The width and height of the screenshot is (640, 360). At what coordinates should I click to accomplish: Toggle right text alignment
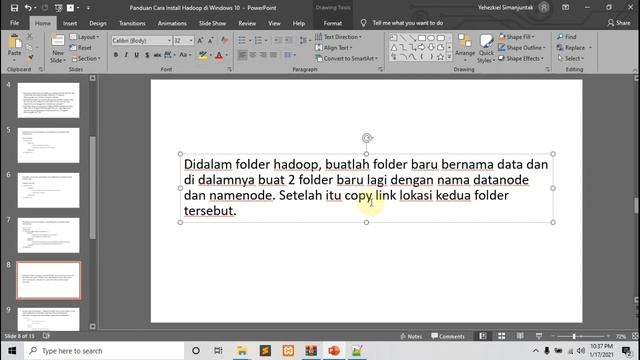click(x=263, y=55)
